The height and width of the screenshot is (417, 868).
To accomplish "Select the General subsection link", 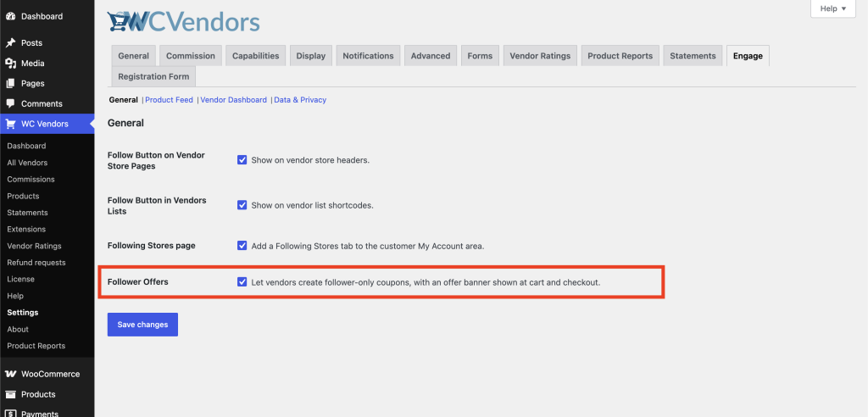I will coord(124,100).
